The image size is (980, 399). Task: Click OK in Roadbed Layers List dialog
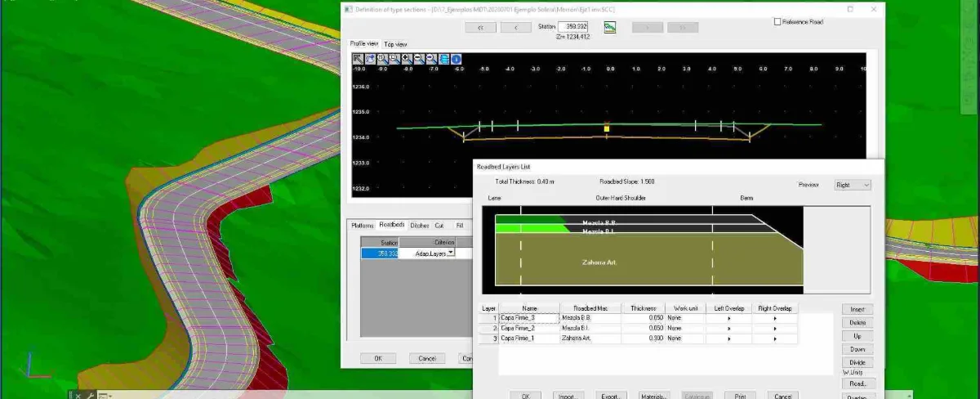[x=525, y=396]
